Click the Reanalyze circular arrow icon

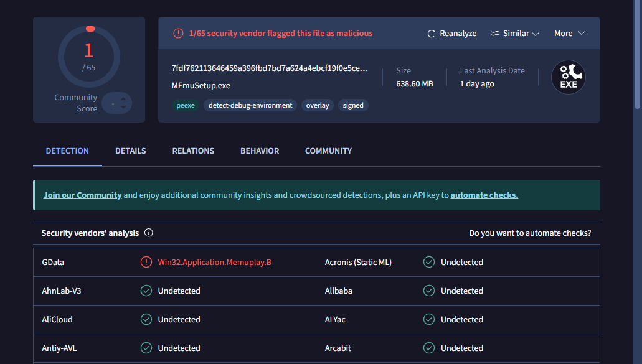coord(431,34)
